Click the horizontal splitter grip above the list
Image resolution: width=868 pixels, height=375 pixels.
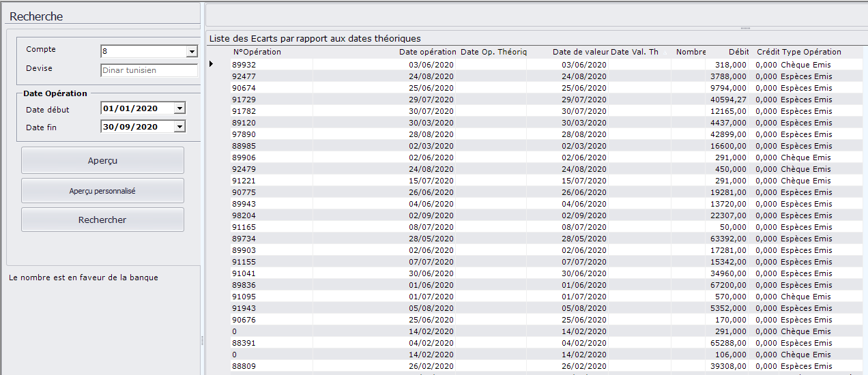pyautogui.click(x=745, y=28)
